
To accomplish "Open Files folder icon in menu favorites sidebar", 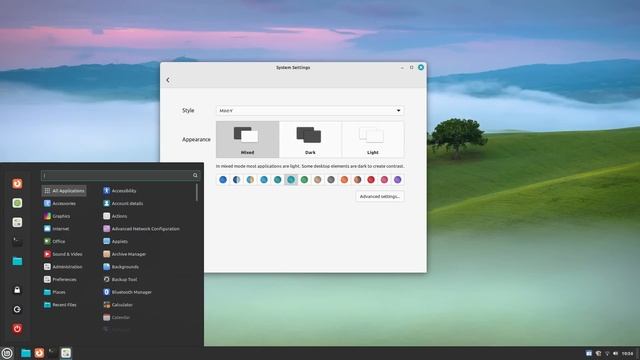I will [17, 261].
